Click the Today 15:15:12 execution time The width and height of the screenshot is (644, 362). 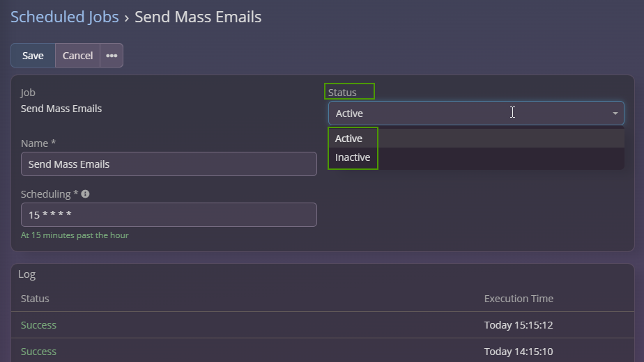(x=518, y=325)
